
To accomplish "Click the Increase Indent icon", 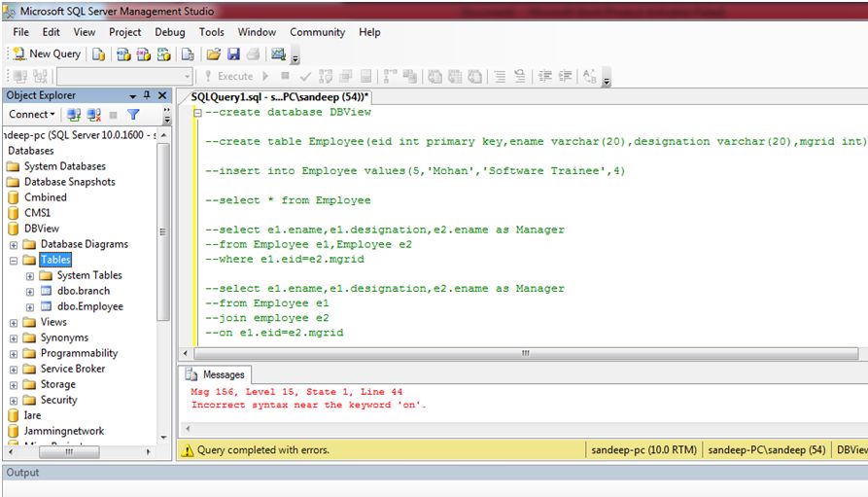I will (x=565, y=76).
